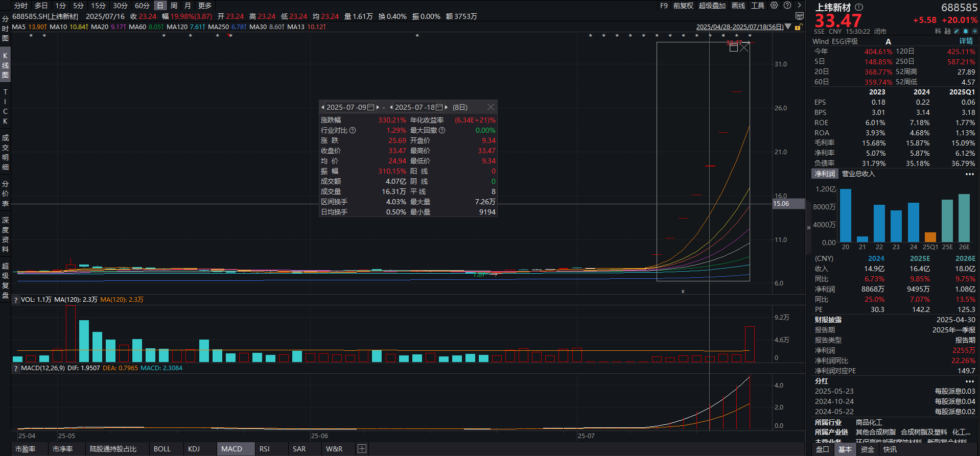
Task: Open the calendar for the end date 2025-07-18
Action: click(x=439, y=107)
